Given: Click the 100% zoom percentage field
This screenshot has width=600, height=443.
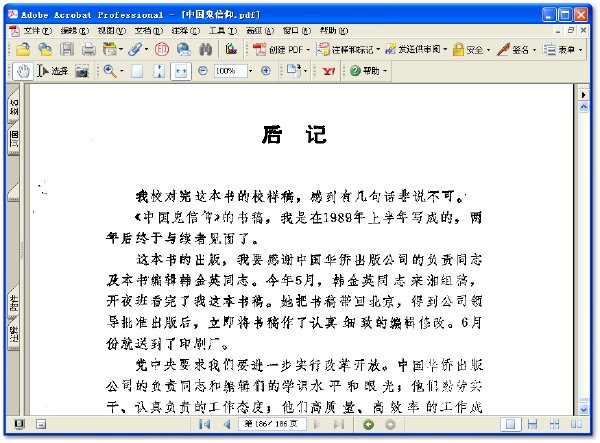Looking at the screenshot, I should coord(230,71).
